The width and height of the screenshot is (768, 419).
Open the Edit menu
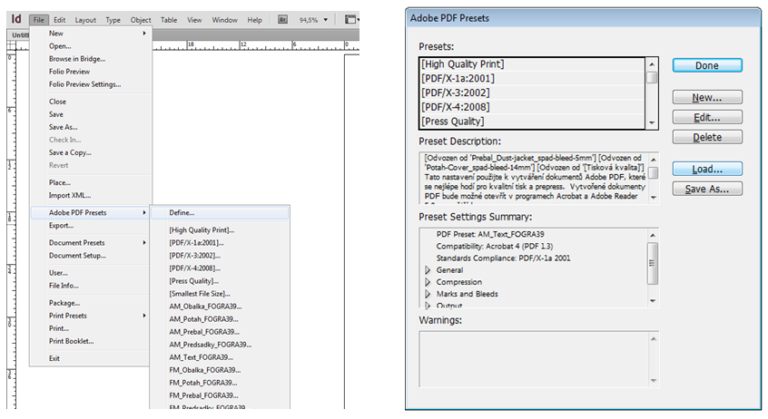(60, 19)
